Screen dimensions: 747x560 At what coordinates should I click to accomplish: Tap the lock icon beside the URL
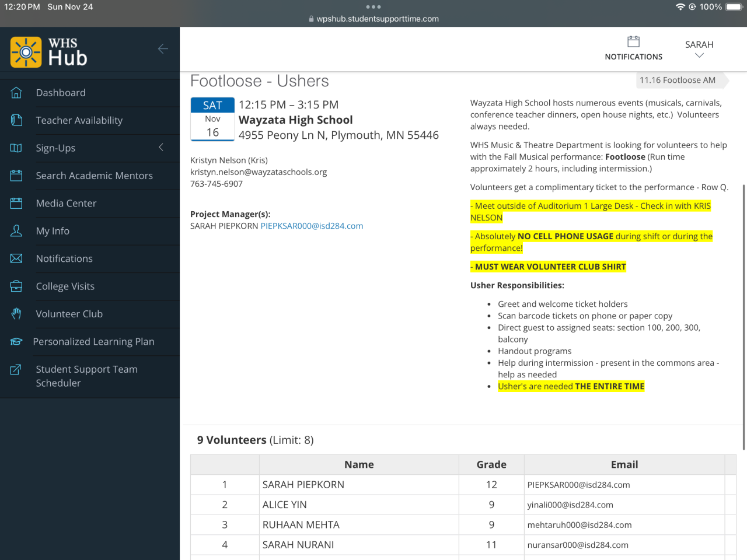click(x=311, y=19)
